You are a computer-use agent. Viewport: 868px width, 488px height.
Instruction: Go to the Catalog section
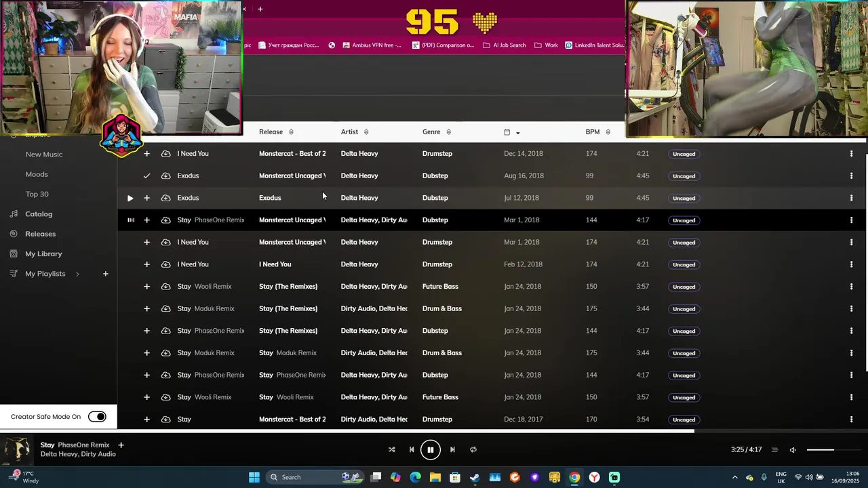click(39, 214)
